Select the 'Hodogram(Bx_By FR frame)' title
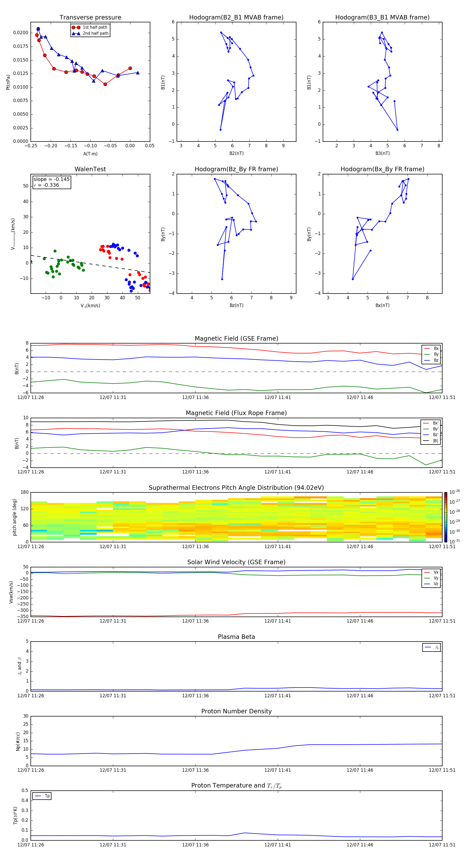473x868 pixels. [x=382, y=169]
